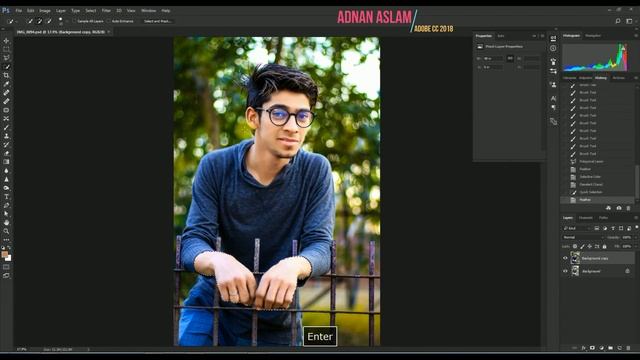Click the background color swatch

9,259
